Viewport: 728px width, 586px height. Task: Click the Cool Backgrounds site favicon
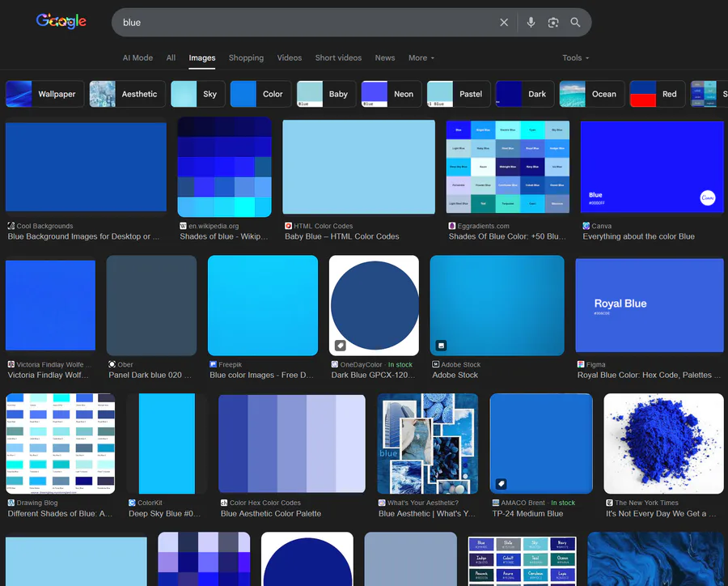(x=11, y=226)
